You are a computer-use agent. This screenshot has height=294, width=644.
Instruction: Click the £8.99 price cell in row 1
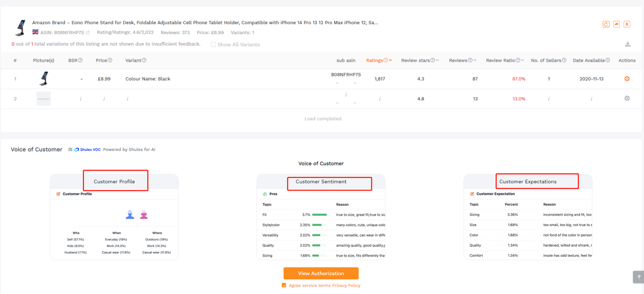[104, 79]
